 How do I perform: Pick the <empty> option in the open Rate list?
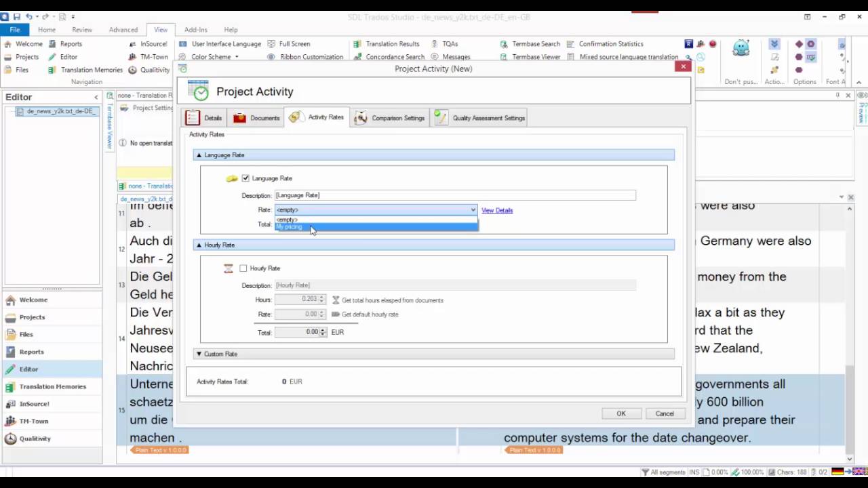[376, 220]
